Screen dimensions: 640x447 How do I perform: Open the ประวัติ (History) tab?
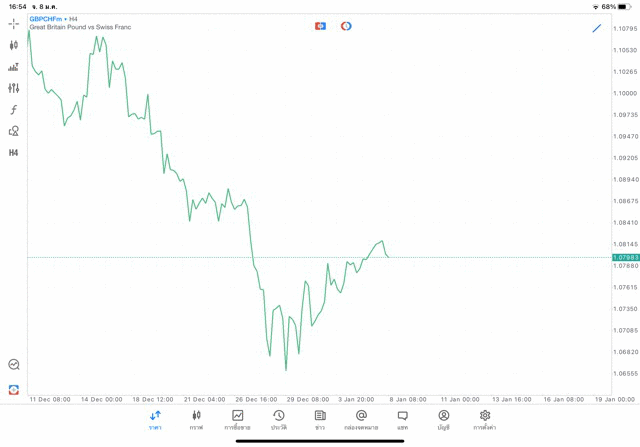(x=278, y=420)
